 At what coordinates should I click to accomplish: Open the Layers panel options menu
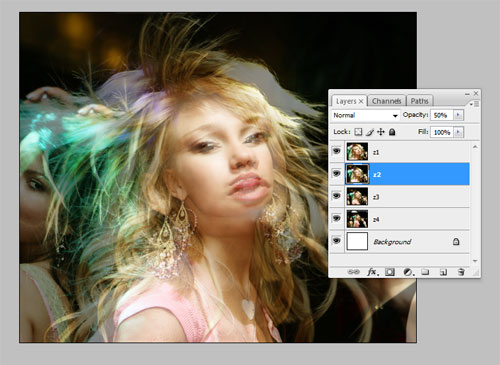point(475,104)
